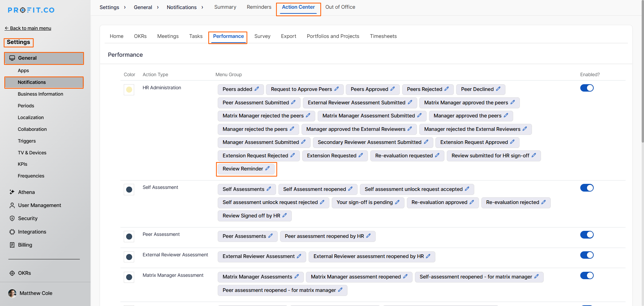Screen dimensions: 644x306
Task: Click the Athena sparkle icon in sidebar
Action: 12,192
